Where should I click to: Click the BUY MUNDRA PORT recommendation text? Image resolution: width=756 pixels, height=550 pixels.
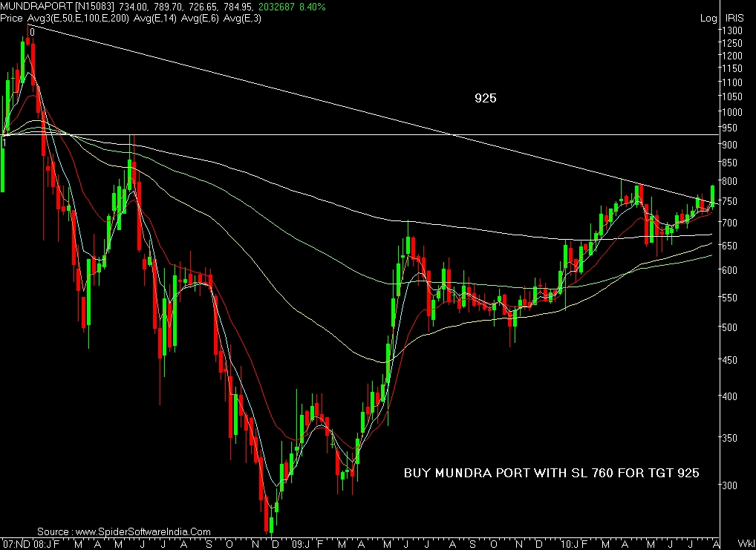tap(552, 473)
